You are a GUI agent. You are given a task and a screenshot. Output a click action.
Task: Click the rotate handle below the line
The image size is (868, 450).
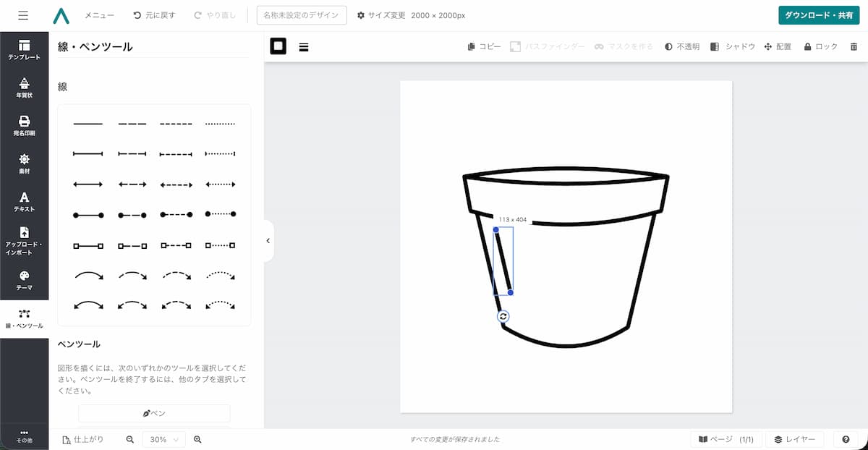[503, 316]
